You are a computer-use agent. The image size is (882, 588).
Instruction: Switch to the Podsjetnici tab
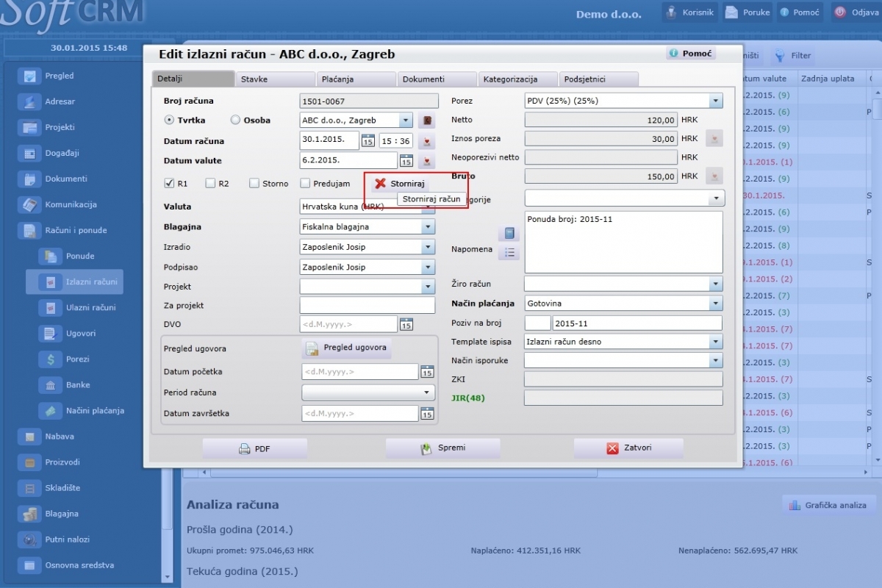(x=598, y=79)
